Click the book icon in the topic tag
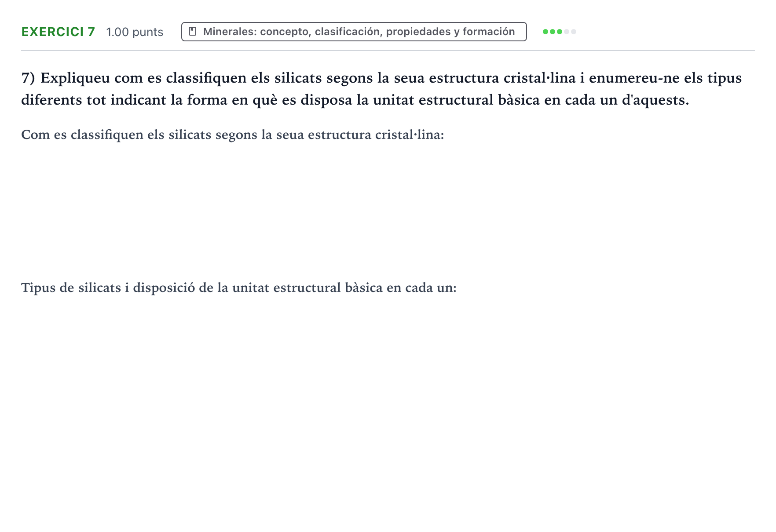Image resolution: width=776 pixels, height=532 pixels. [x=192, y=32]
